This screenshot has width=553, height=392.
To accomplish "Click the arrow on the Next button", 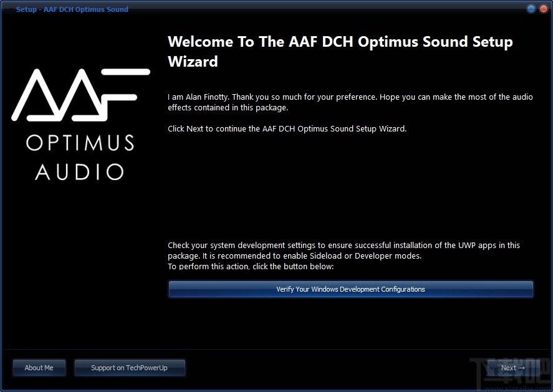I will pos(522,368).
